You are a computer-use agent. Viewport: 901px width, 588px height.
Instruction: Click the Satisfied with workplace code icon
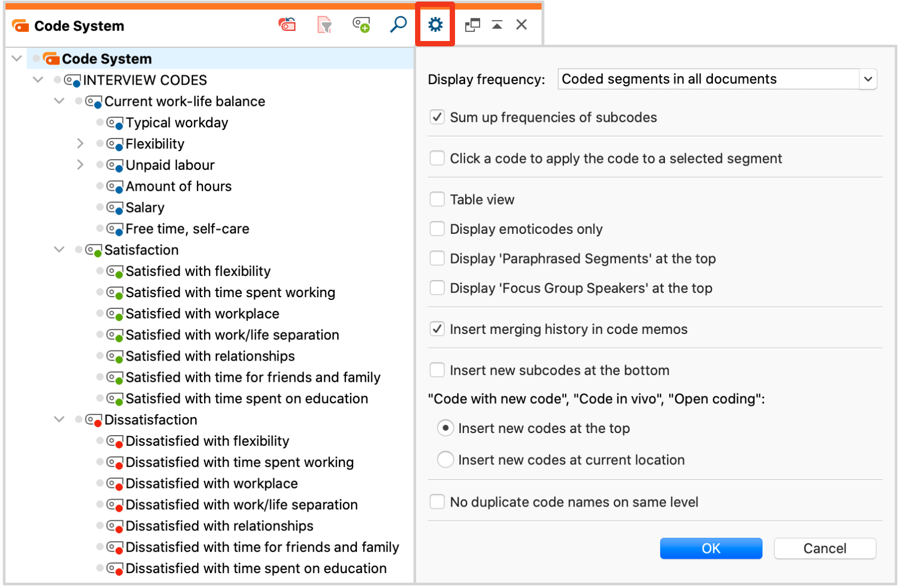[x=115, y=314]
